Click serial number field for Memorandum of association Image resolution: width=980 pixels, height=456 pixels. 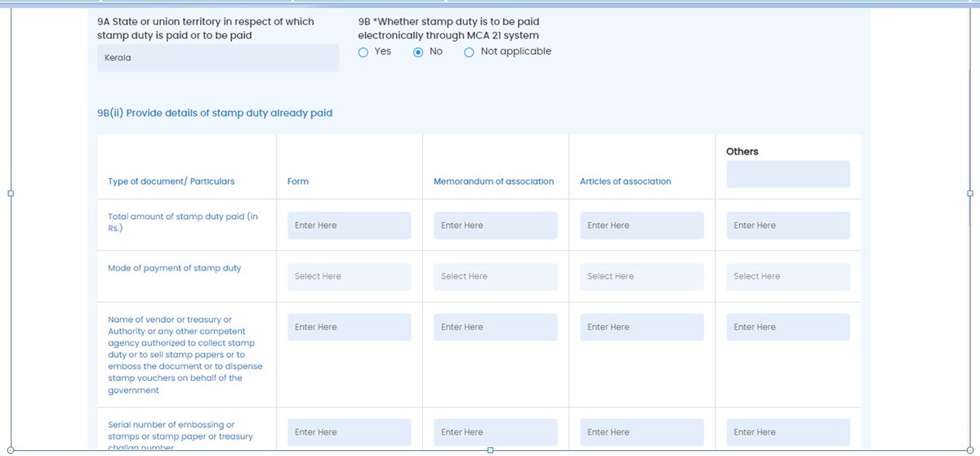click(x=496, y=432)
